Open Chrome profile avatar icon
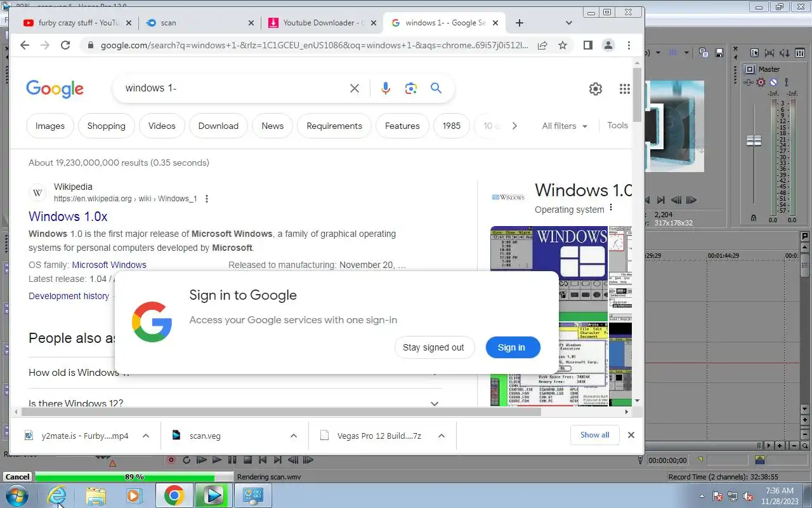The image size is (812, 508). point(608,45)
